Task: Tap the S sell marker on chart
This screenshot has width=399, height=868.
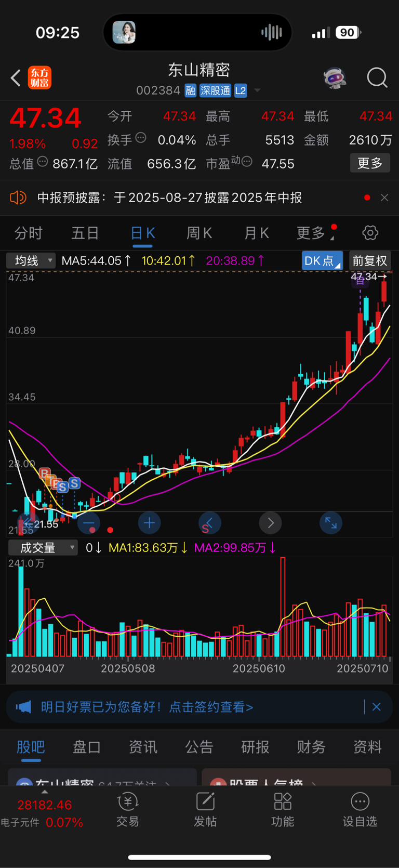Action: [74, 483]
